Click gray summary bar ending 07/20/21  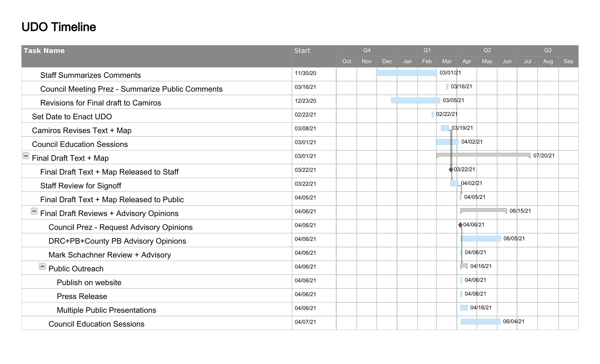point(483,155)
